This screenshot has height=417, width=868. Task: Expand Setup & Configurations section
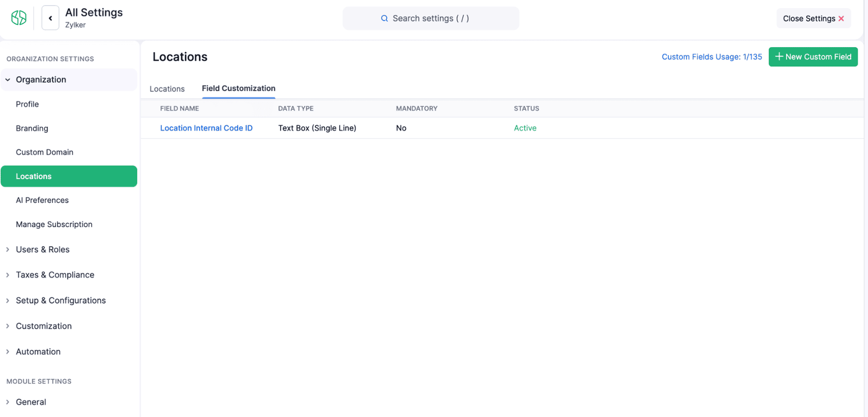click(8, 300)
